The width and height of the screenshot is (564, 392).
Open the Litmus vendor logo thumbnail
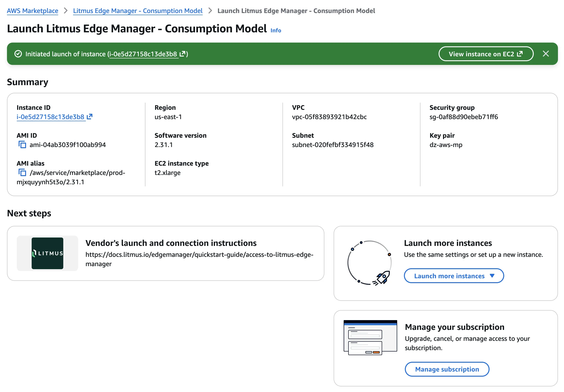pyautogui.click(x=47, y=253)
